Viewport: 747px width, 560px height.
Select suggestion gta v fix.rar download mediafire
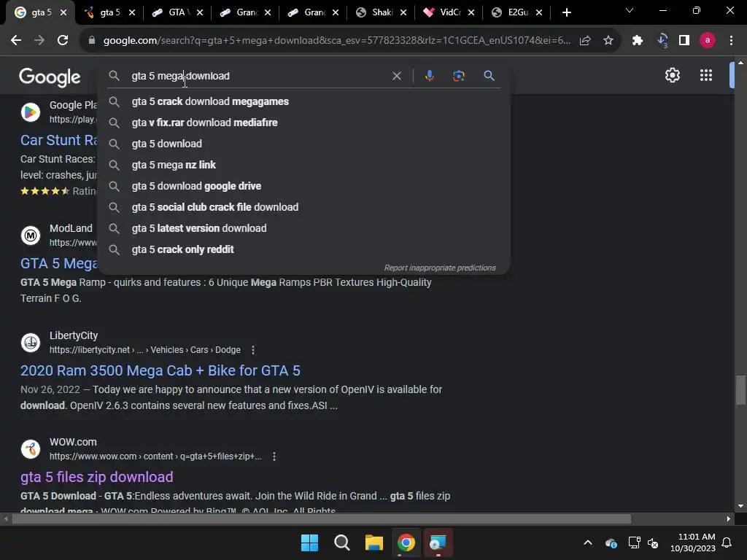[x=304, y=122]
